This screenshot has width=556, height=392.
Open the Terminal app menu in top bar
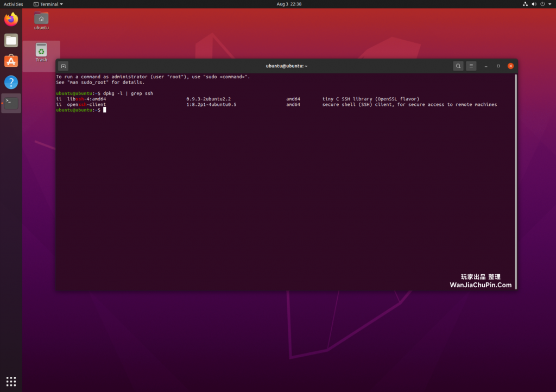pyautogui.click(x=48, y=4)
